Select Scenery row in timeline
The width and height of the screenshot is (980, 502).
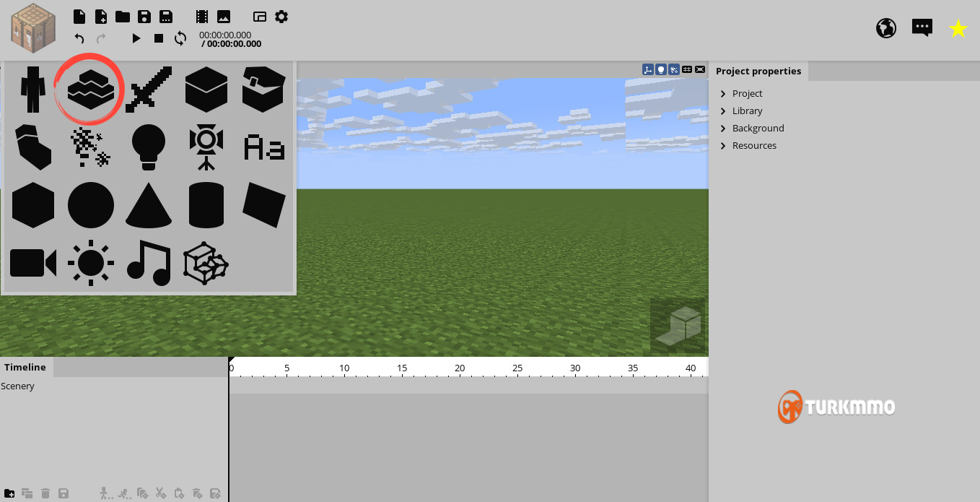[x=114, y=386]
